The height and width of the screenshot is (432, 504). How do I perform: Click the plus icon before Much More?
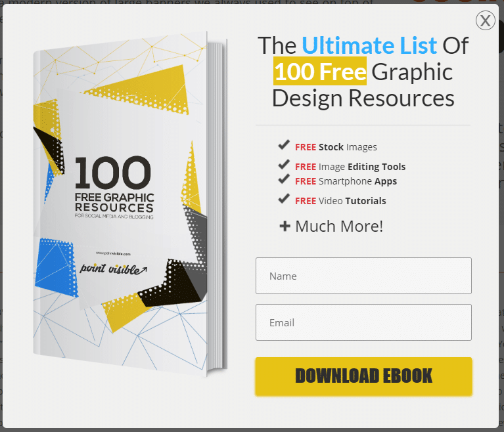click(285, 227)
